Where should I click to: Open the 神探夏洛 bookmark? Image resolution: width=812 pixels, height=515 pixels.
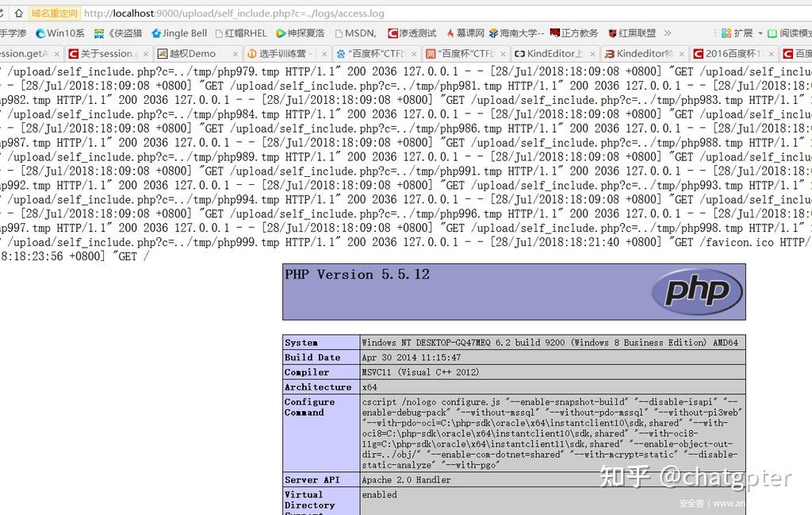click(301, 33)
